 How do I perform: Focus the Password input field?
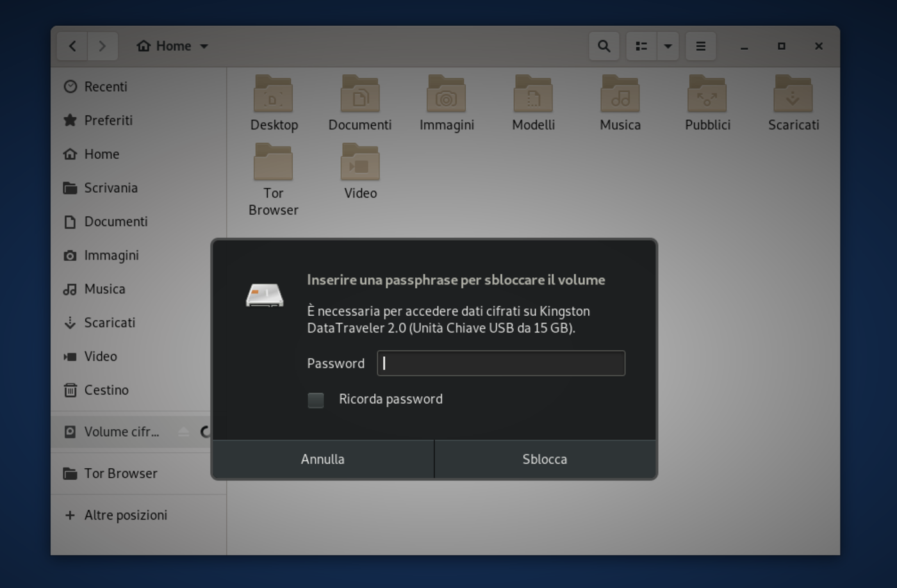(x=500, y=363)
